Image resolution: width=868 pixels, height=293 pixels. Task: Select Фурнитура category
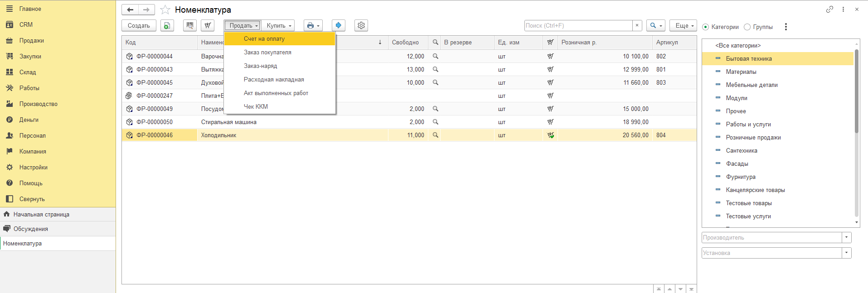[x=741, y=177]
